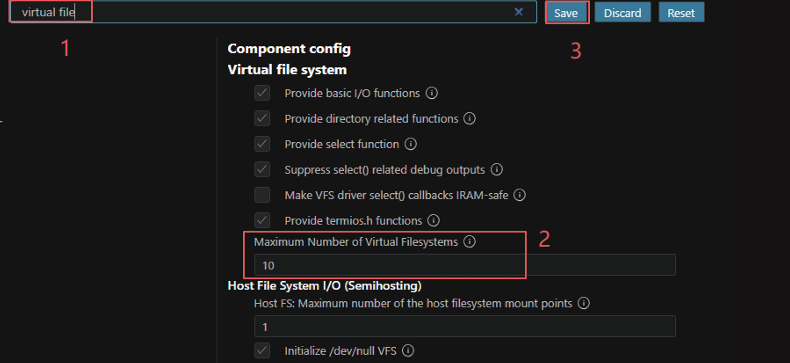Click the Reset button
This screenshot has width=790, height=363.
pos(681,13)
